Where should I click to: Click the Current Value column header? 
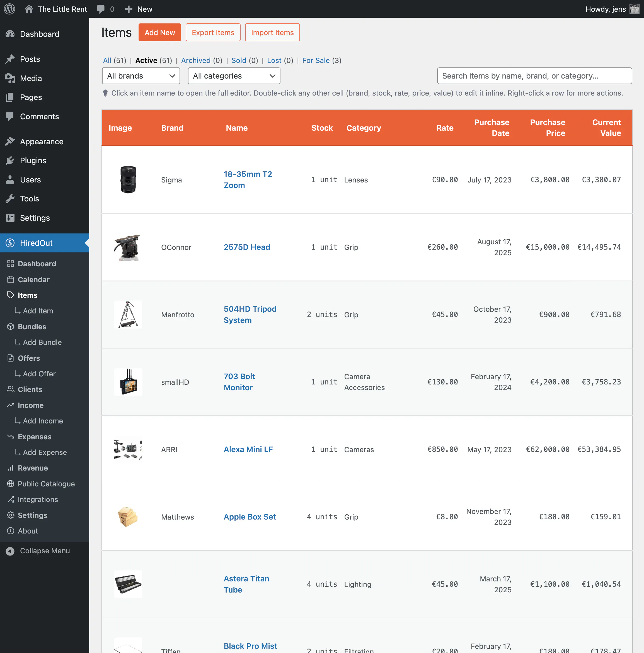pyautogui.click(x=606, y=128)
